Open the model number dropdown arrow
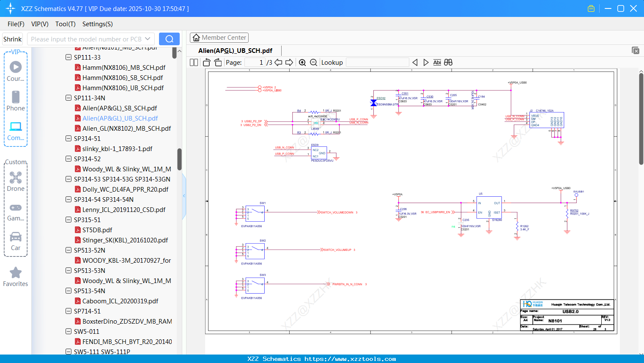Image resolution: width=644 pixels, height=363 pixels. tap(148, 39)
